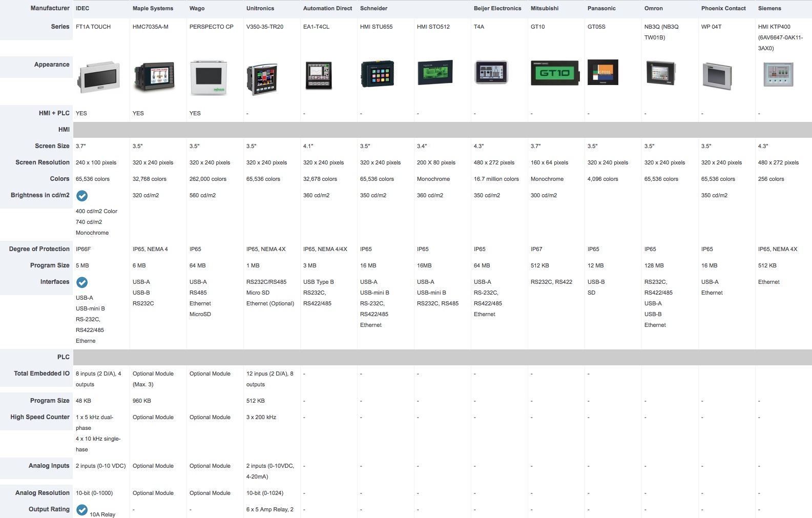Click the V350-35-TR20 series name
Image resolution: width=812 pixels, height=518 pixels.
tap(265, 27)
